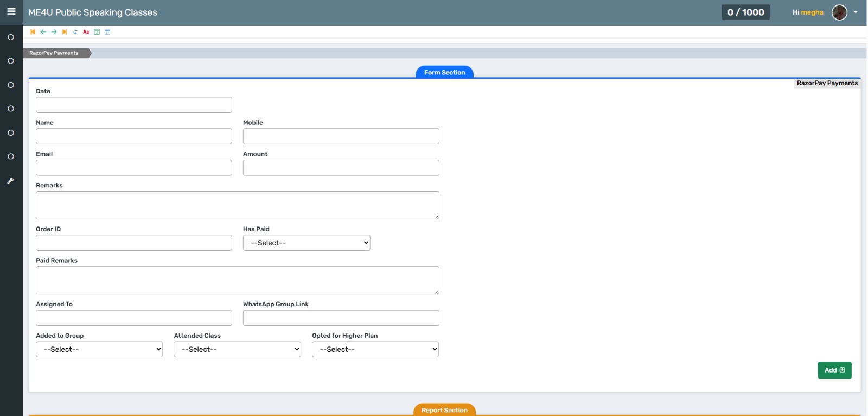868x416 pixels.
Task: Open the wrench settings icon in sidebar
Action: pos(10,181)
